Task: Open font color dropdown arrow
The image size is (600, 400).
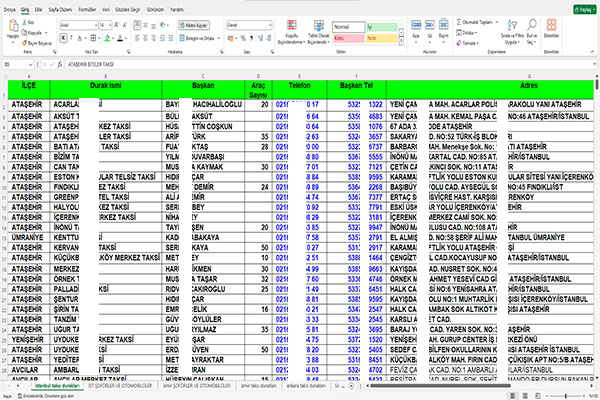Action: (x=126, y=38)
